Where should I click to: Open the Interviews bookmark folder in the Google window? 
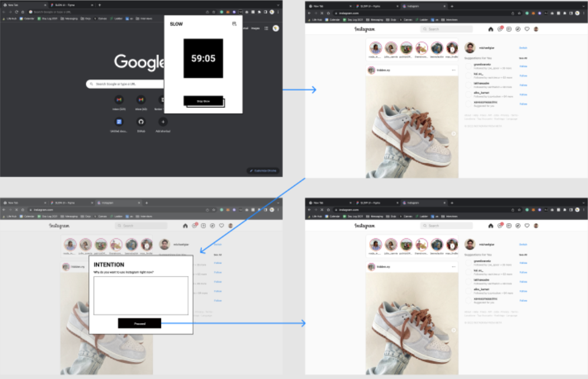coord(144,18)
